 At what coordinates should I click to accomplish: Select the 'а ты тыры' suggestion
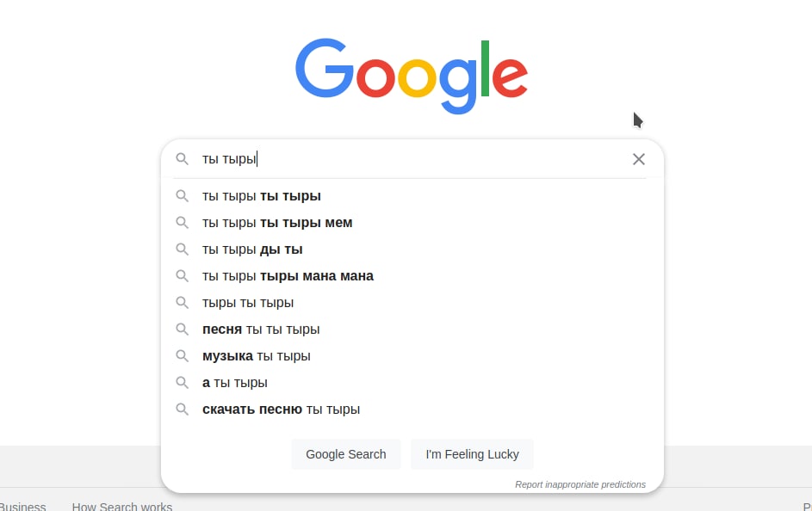coord(412,383)
